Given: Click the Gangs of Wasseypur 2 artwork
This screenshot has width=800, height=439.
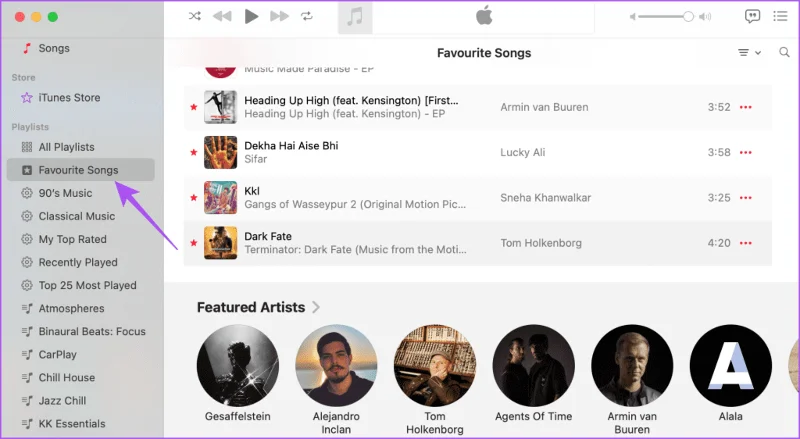Looking at the screenshot, I should [x=220, y=198].
